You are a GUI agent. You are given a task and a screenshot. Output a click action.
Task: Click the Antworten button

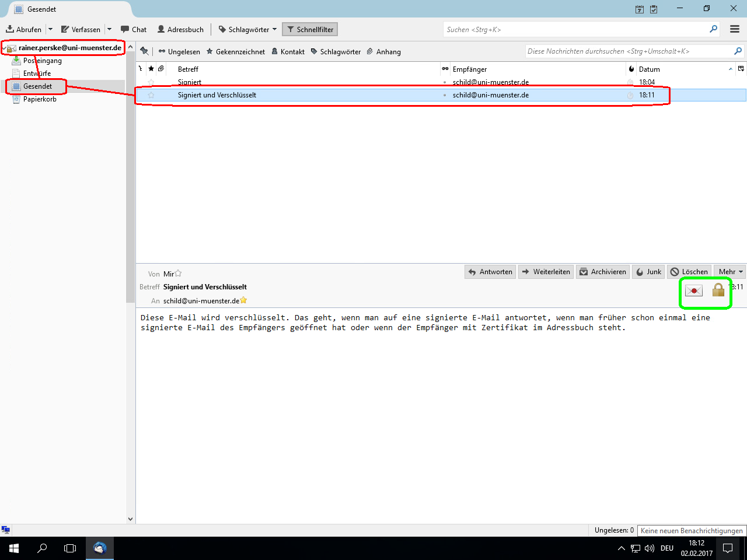[490, 272]
